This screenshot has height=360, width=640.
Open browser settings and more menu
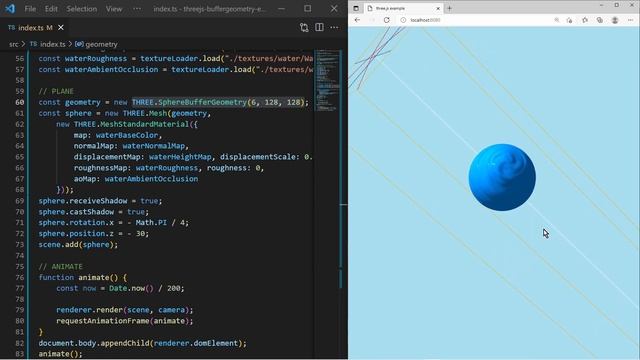click(630, 20)
